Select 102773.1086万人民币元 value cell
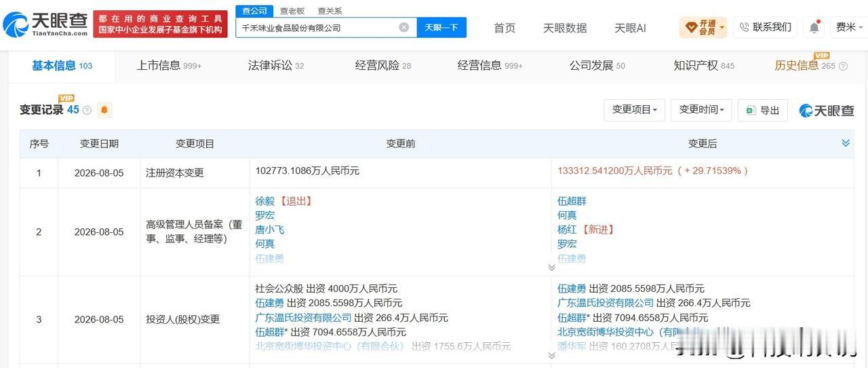868x368 pixels. point(307,171)
